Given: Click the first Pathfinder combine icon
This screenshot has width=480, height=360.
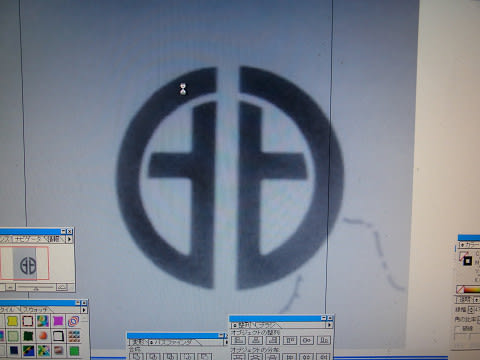Looking at the screenshot, I should 136,357.
